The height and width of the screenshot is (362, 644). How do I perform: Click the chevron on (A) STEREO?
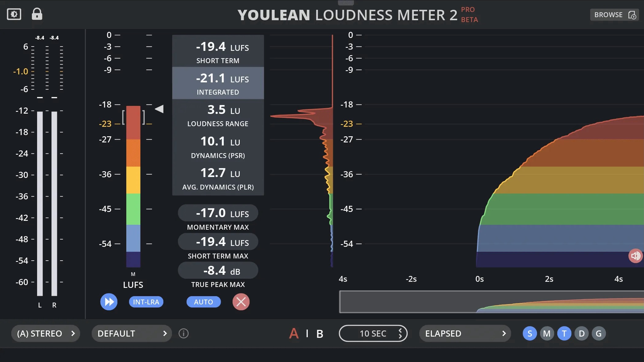[x=73, y=333]
